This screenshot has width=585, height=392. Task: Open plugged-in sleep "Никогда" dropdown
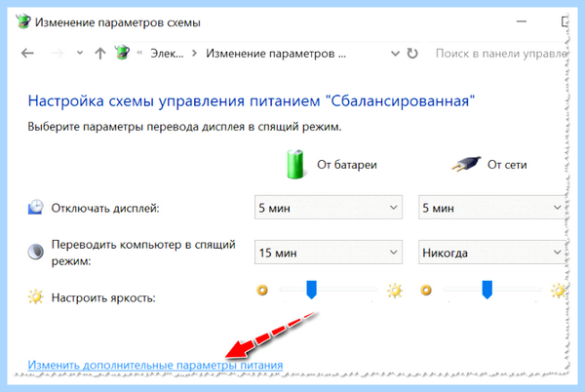(492, 253)
